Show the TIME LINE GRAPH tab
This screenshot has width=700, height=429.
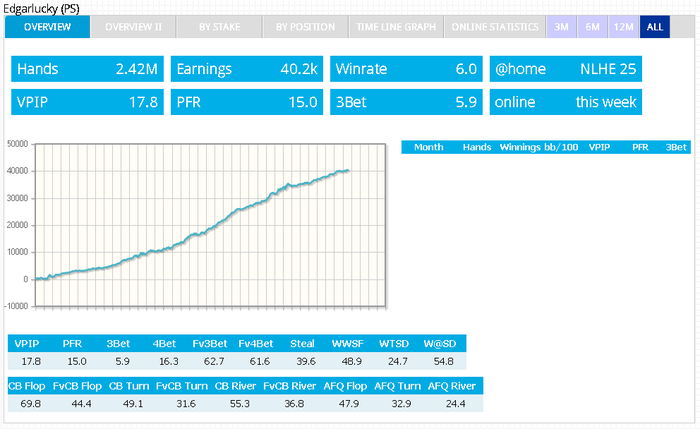pyautogui.click(x=396, y=27)
